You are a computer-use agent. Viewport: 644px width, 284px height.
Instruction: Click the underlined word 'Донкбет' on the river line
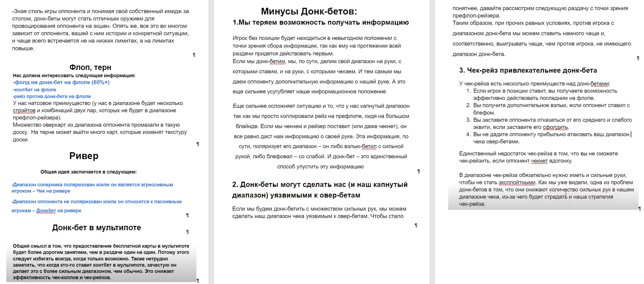tap(46, 211)
